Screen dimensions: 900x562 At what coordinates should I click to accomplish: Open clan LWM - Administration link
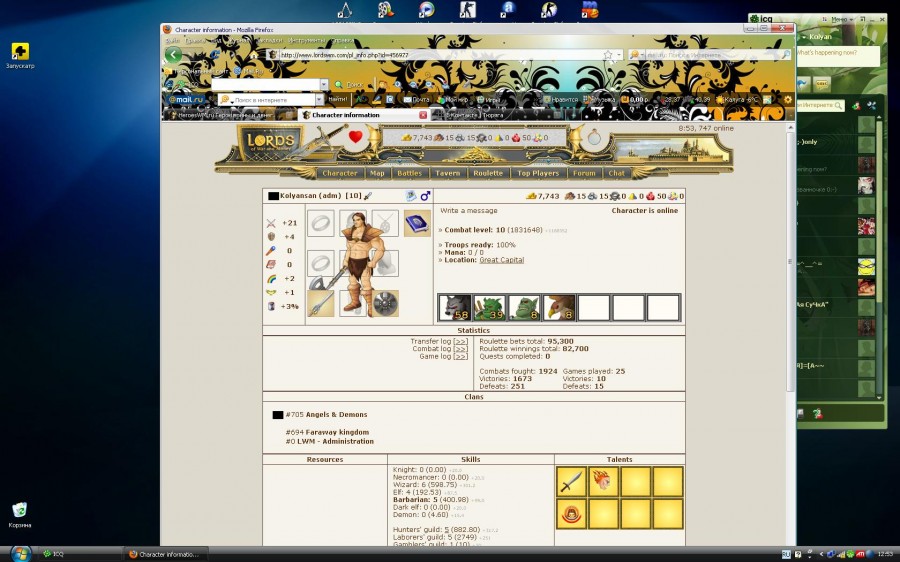point(335,441)
